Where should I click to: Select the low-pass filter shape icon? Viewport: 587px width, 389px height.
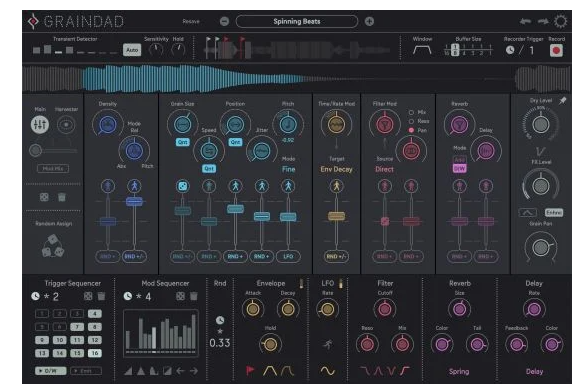pyautogui.click(x=365, y=371)
